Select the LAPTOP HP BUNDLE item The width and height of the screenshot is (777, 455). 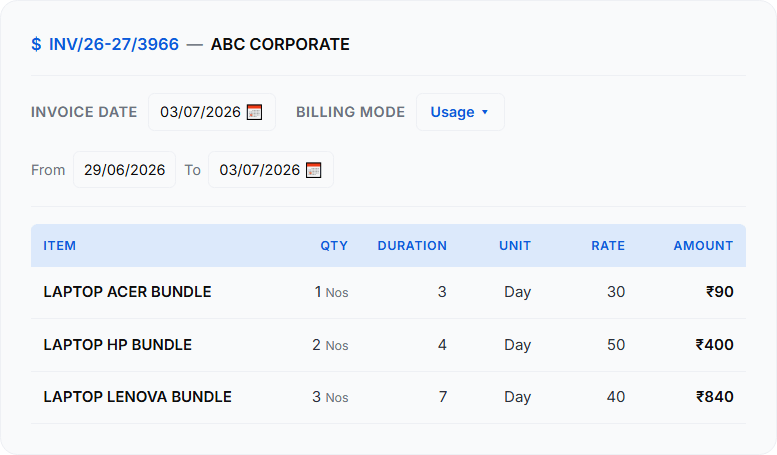point(117,345)
